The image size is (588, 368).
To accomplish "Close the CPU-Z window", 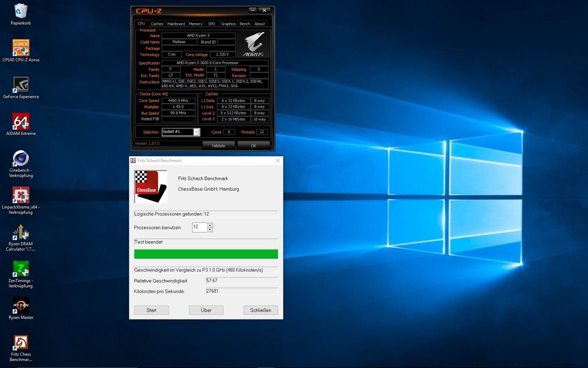I will (265, 10).
